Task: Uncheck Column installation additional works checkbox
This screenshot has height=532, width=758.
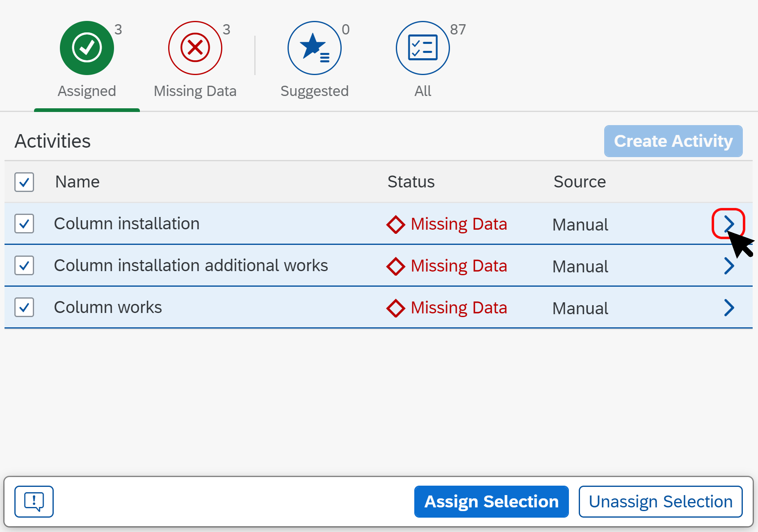Action: [x=24, y=265]
